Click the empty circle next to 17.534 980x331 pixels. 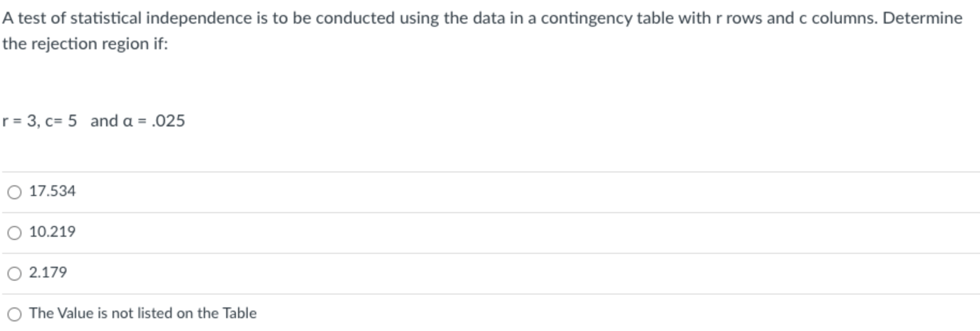pyautogui.click(x=14, y=190)
